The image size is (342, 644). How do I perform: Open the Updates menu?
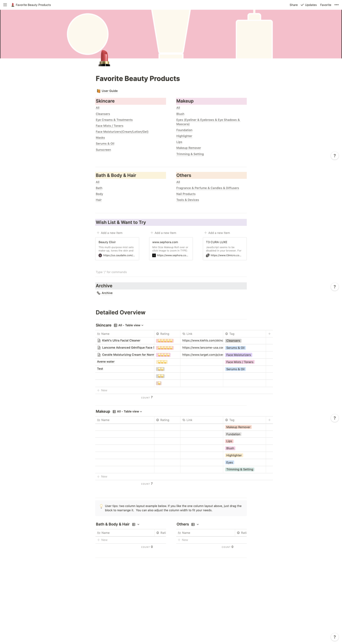pos(309,5)
